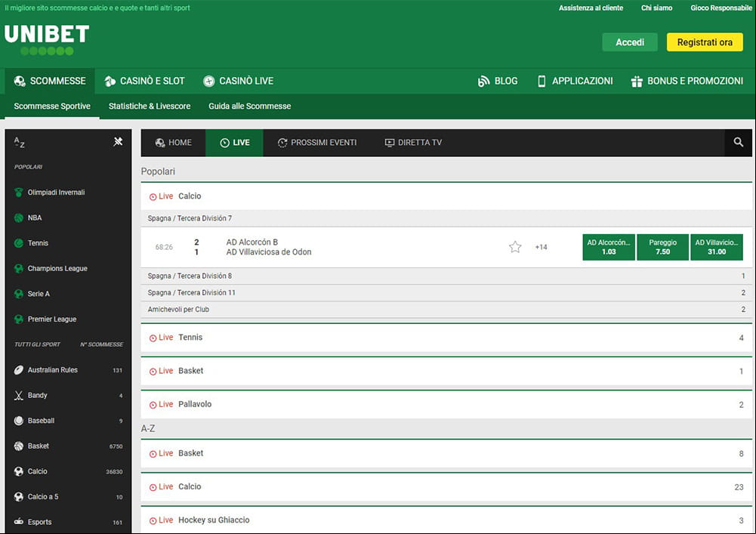Click the Bandy crossed sticks icon
The image size is (756, 534).
coord(19,396)
